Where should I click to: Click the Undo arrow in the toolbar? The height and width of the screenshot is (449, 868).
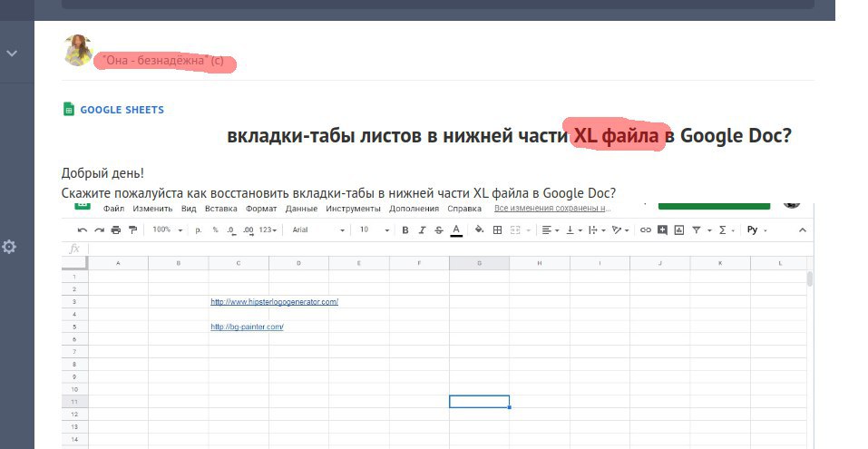pos(83,229)
